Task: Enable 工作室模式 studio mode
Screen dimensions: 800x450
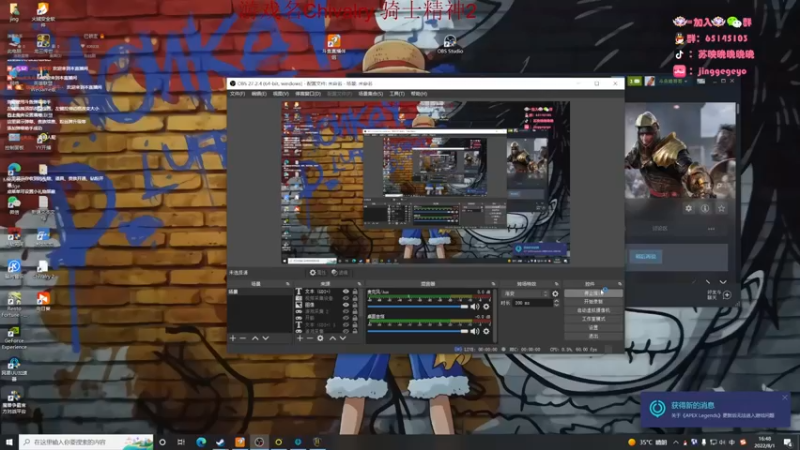Action: click(x=593, y=319)
